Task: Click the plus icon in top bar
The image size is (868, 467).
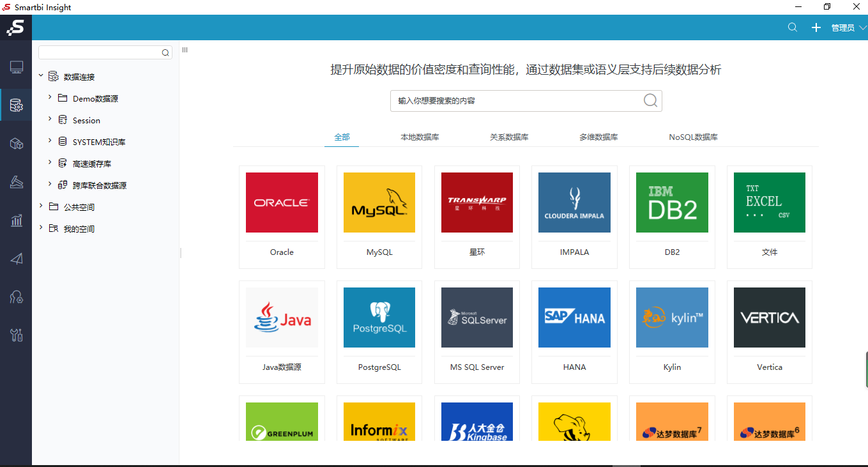Action: 816,27
